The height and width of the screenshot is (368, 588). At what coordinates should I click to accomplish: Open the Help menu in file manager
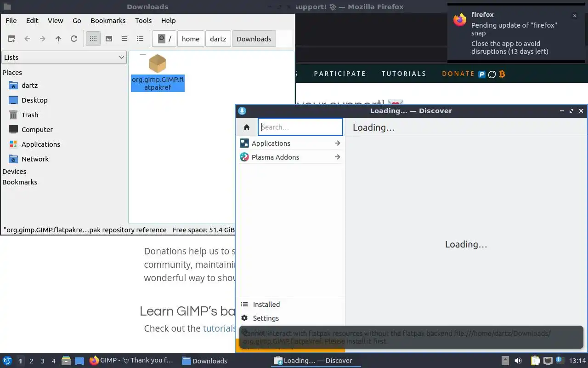click(x=169, y=21)
